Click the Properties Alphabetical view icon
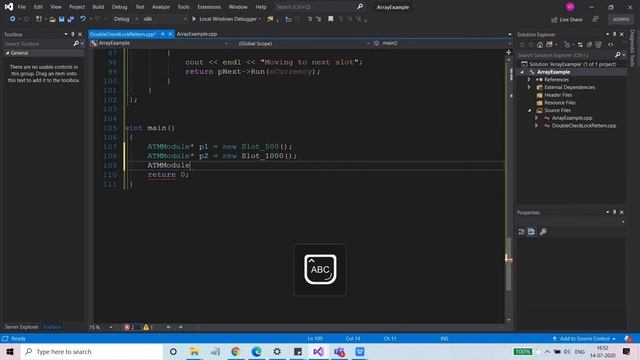Image resolution: width=640 pixels, height=360 pixels. coord(531,231)
